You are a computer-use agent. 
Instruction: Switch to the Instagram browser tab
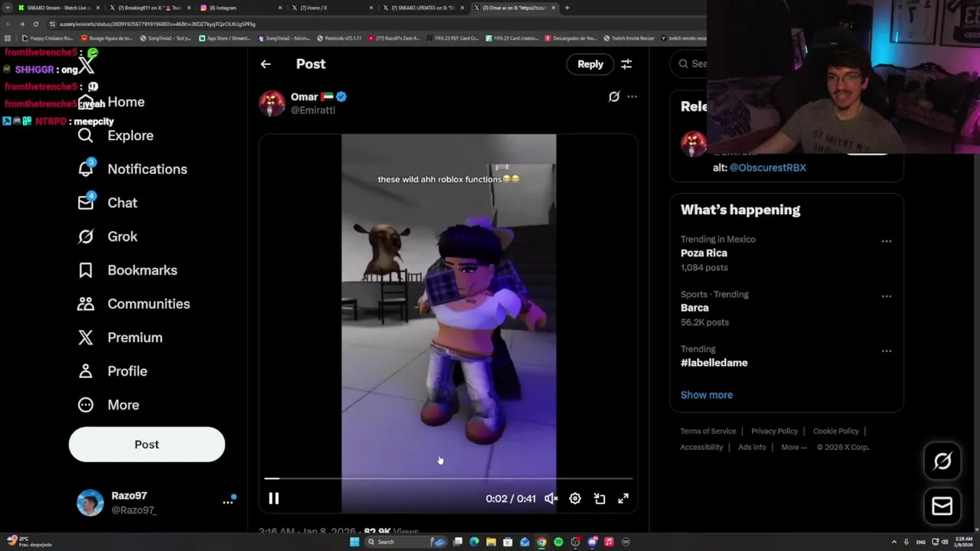[240, 8]
